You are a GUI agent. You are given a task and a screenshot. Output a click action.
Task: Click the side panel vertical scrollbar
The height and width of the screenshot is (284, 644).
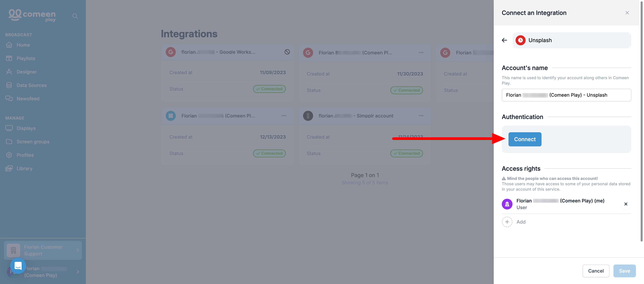point(641,121)
